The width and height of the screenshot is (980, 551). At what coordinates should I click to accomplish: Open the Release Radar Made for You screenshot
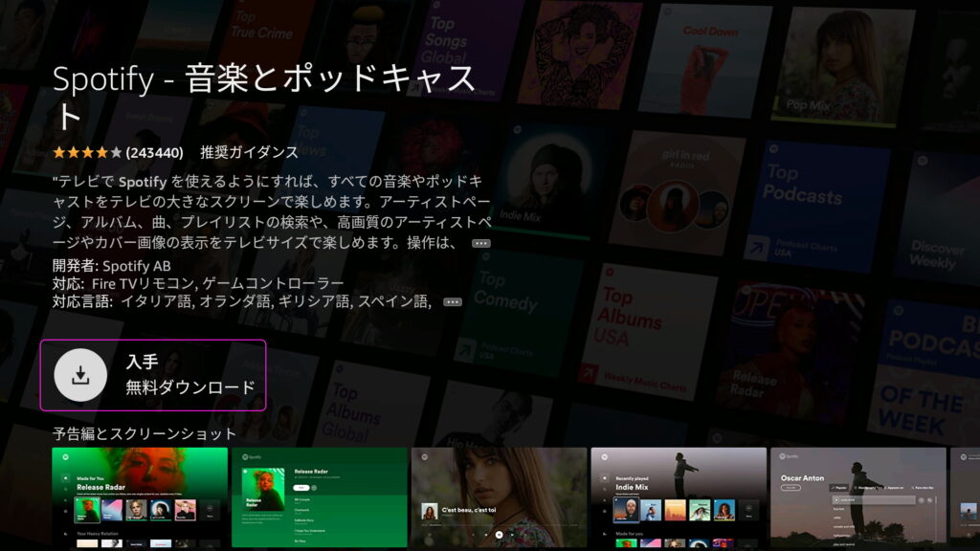[140, 497]
